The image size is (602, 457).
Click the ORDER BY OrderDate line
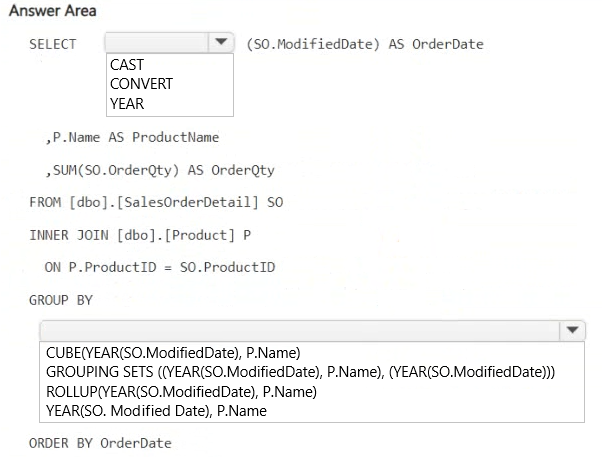100,443
